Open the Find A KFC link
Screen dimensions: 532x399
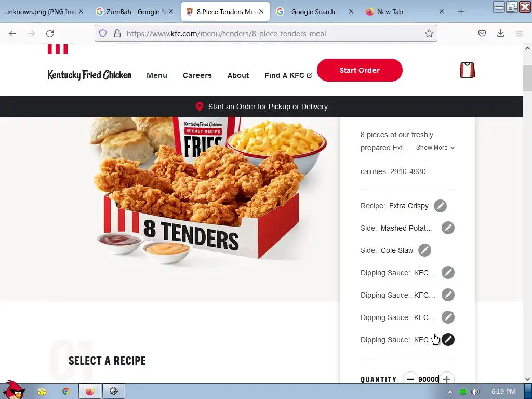(288, 75)
